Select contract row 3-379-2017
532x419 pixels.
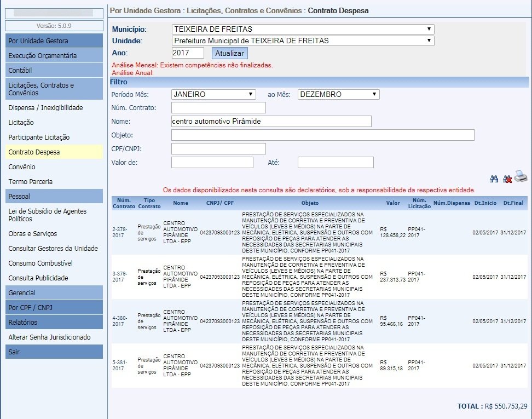tap(118, 276)
